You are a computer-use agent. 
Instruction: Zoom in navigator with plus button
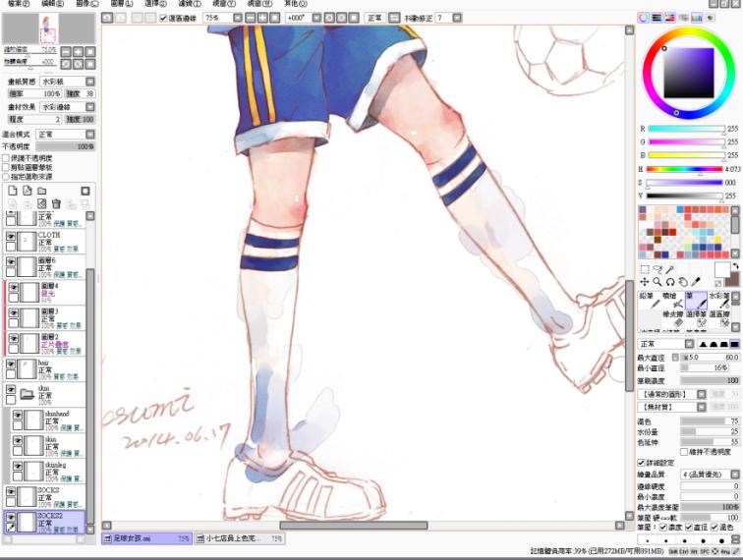pyautogui.click(x=79, y=52)
